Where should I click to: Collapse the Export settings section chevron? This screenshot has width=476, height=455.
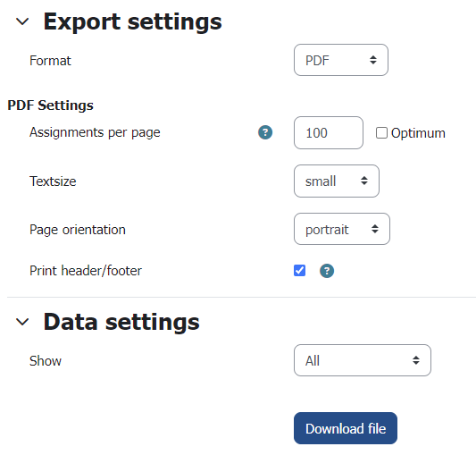22,21
